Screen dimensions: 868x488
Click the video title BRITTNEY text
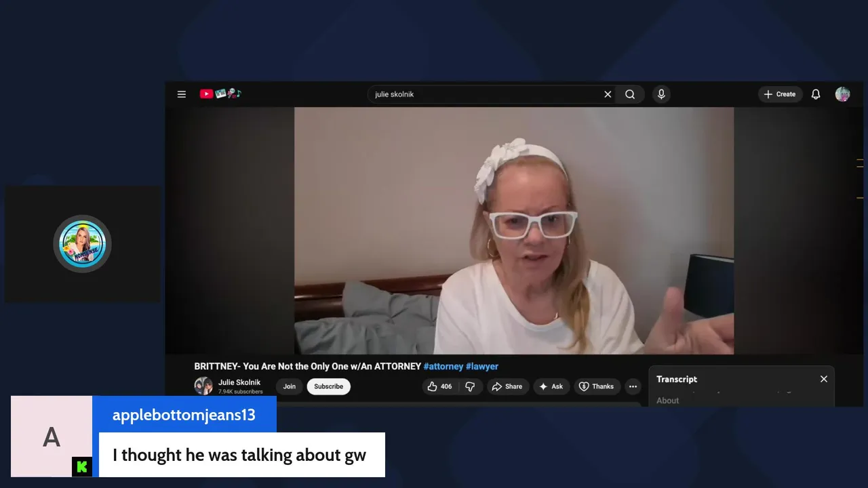pyautogui.click(x=308, y=366)
